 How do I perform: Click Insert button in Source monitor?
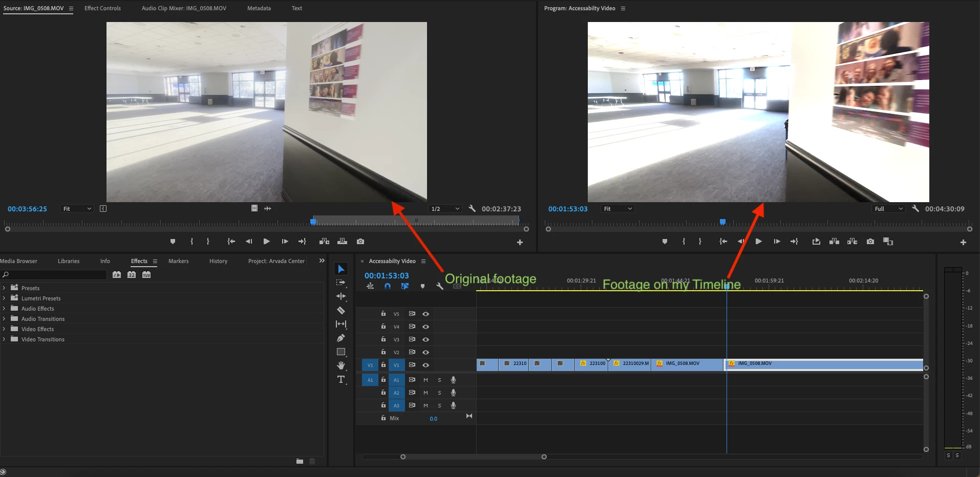point(324,242)
